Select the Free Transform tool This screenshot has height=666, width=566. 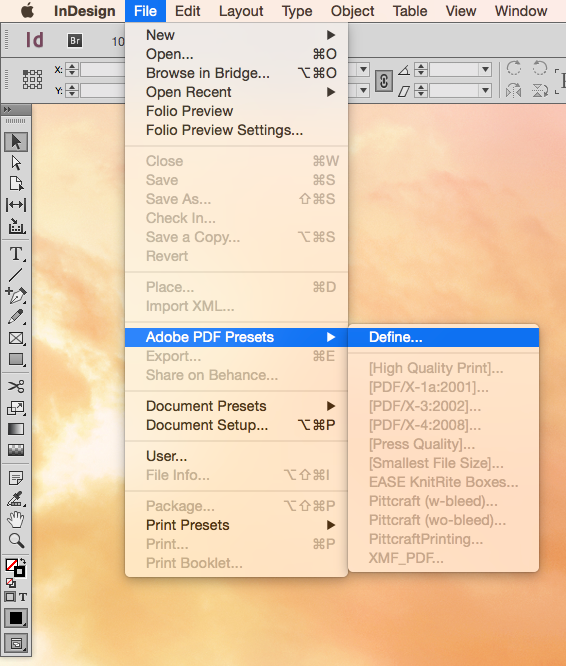tap(16, 408)
